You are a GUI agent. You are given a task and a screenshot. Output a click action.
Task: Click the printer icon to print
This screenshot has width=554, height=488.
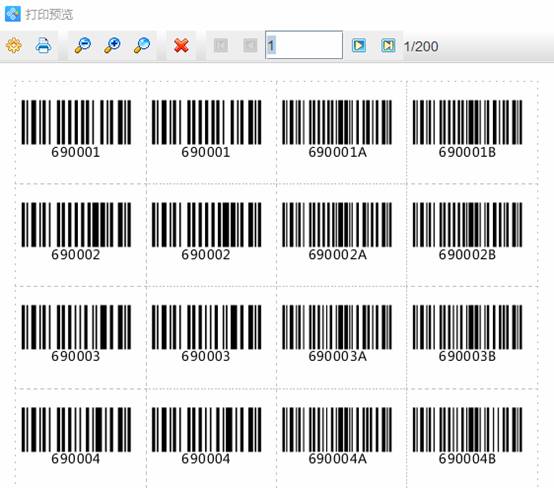43,46
